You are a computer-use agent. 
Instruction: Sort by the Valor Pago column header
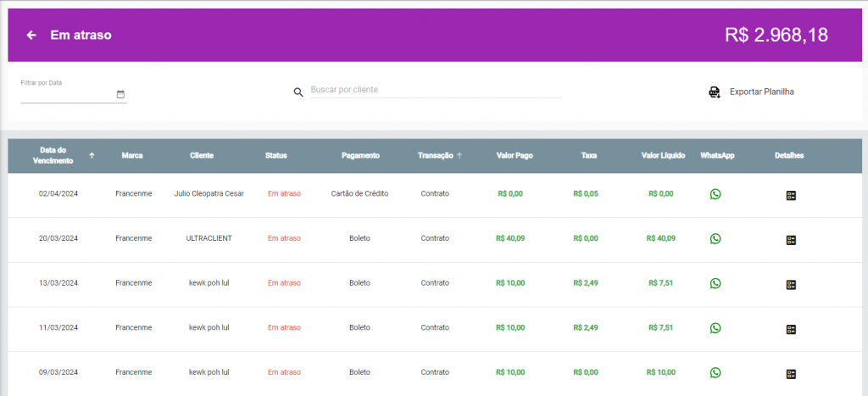point(515,156)
